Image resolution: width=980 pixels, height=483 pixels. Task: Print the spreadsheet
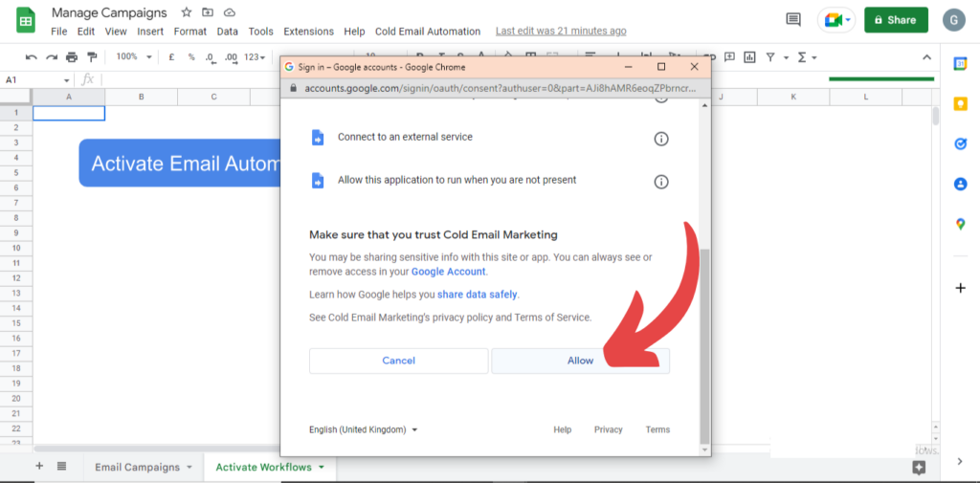point(72,56)
